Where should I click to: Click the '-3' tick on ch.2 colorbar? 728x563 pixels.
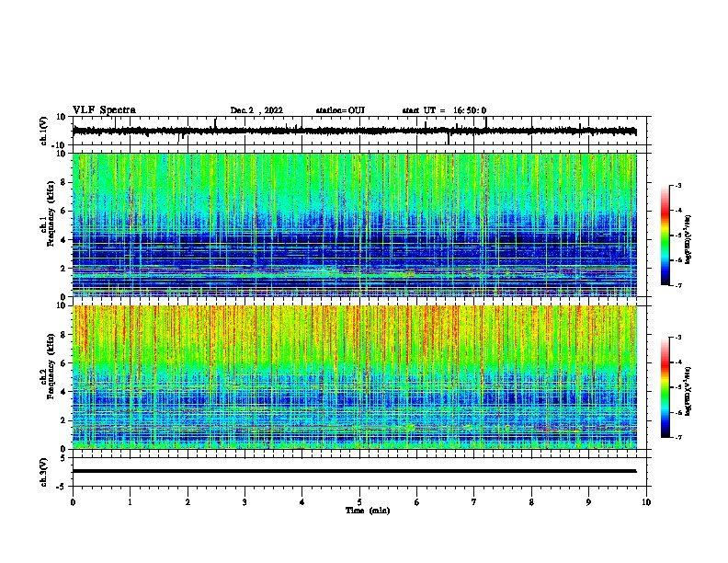[677, 338]
